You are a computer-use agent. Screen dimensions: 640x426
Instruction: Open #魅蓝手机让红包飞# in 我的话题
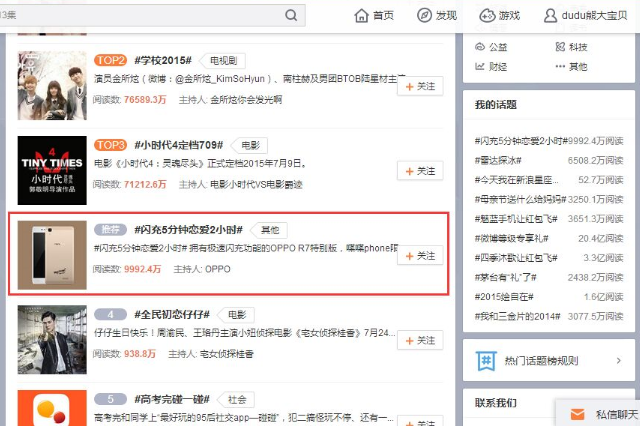coord(516,219)
